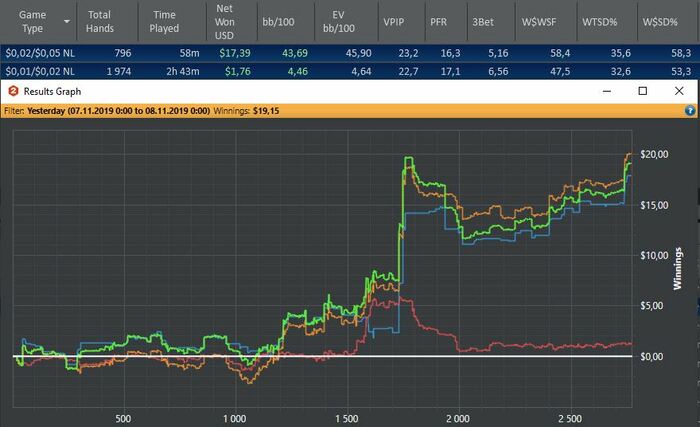The image size is (700, 427).
Task: Sort by Net Won USD column
Action: pyautogui.click(x=225, y=21)
